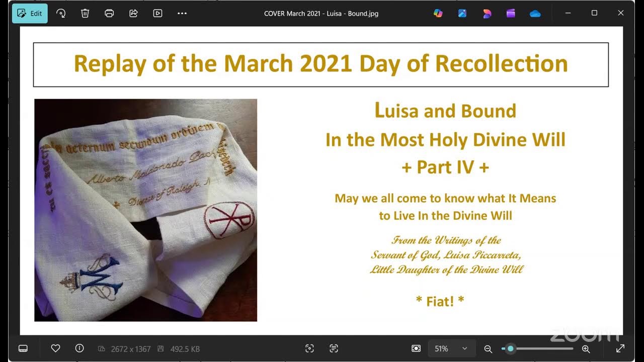Click 'to Live In the Divine Will' line
This screenshot has width=644, height=362.
click(445, 216)
